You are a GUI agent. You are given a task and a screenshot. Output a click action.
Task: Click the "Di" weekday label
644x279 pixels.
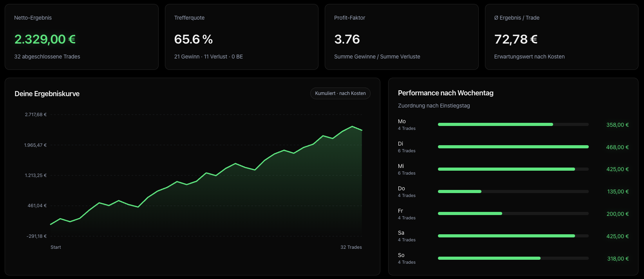click(400, 144)
